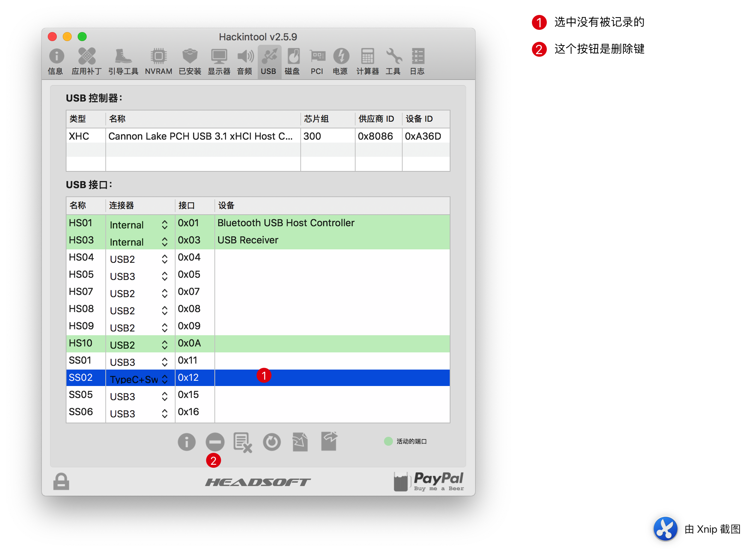
Task: Select the HS10 port row name
Action: coord(80,343)
